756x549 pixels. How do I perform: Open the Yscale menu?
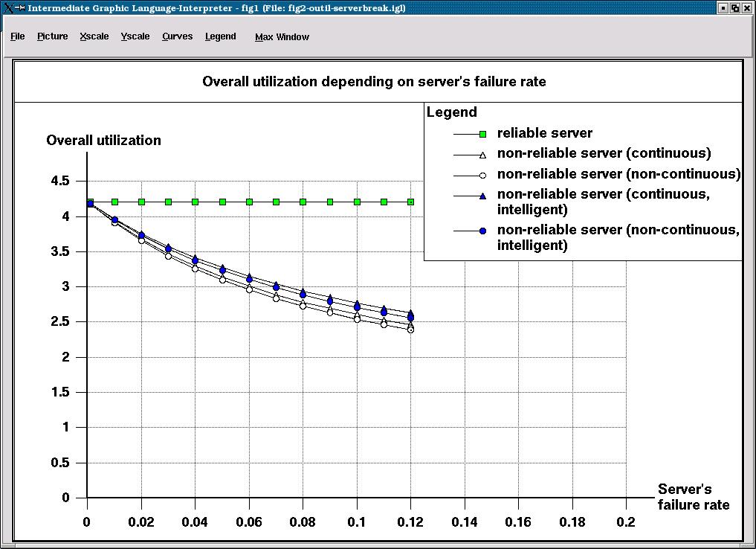coord(135,36)
